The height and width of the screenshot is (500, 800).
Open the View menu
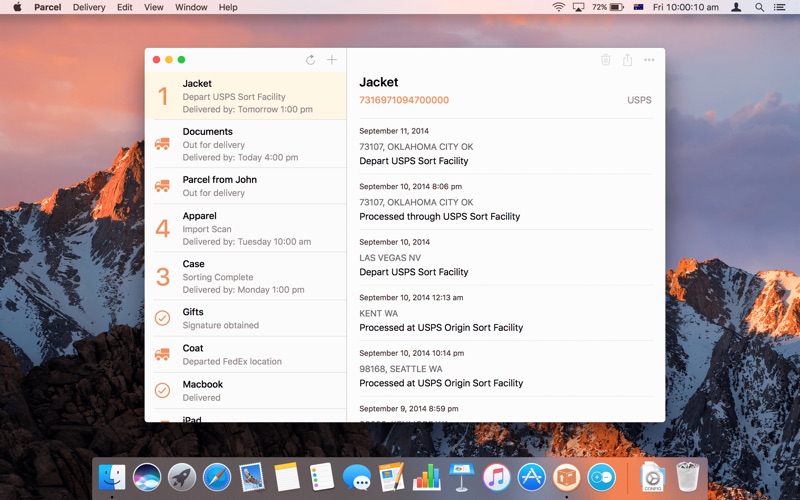(x=154, y=7)
